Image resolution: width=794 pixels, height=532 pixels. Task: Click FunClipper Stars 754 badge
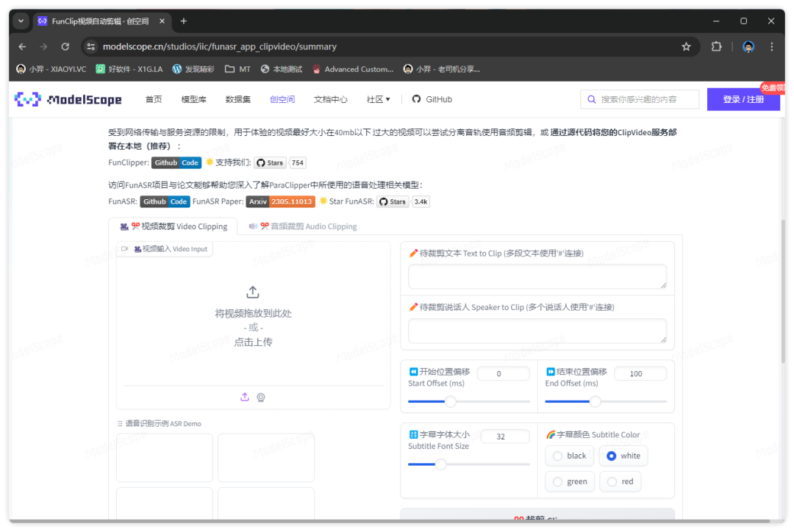(280, 163)
